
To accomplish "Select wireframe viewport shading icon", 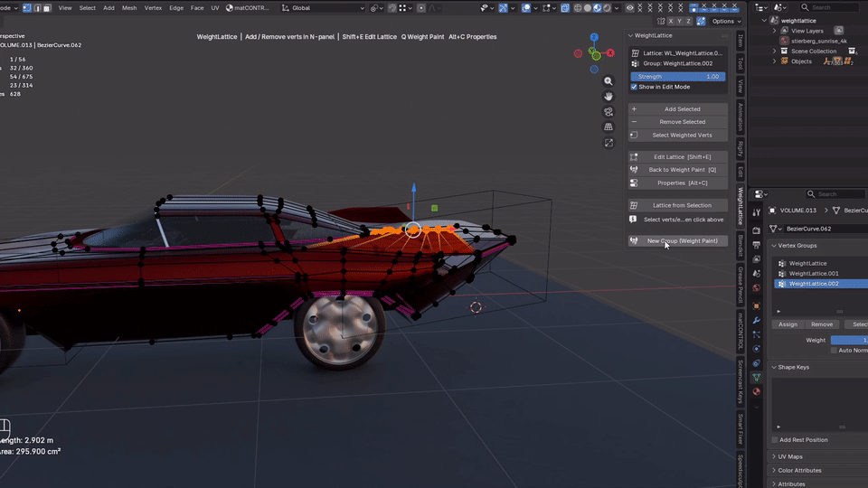I will click(x=578, y=8).
